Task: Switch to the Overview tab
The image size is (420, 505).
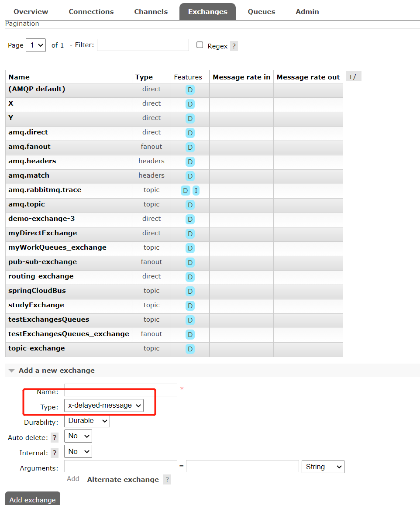Action: pyautogui.click(x=31, y=12)
